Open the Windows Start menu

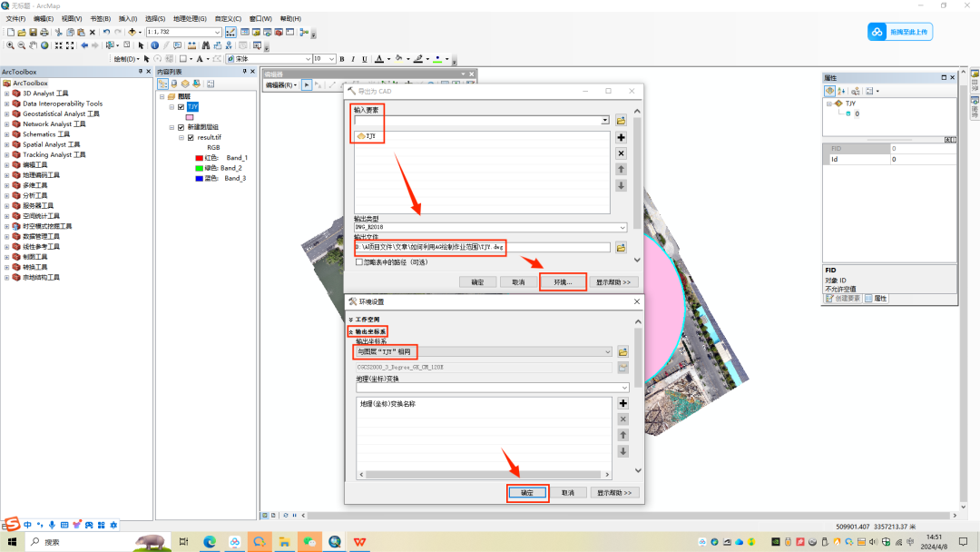pos(12,542)
